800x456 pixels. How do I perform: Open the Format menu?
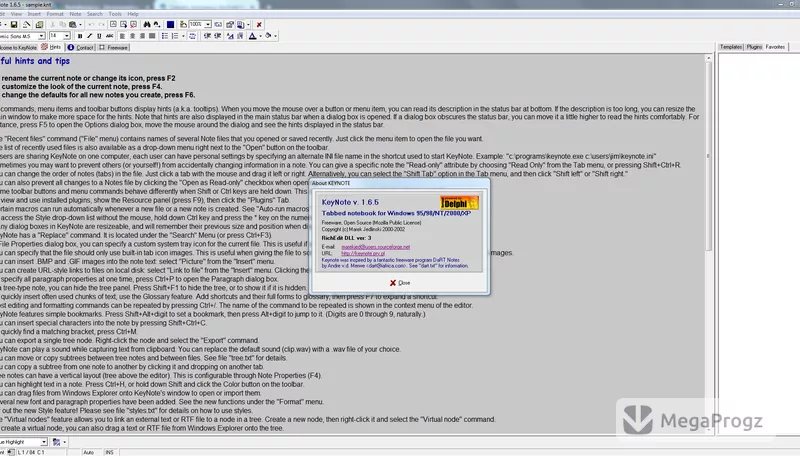[55, 14]
